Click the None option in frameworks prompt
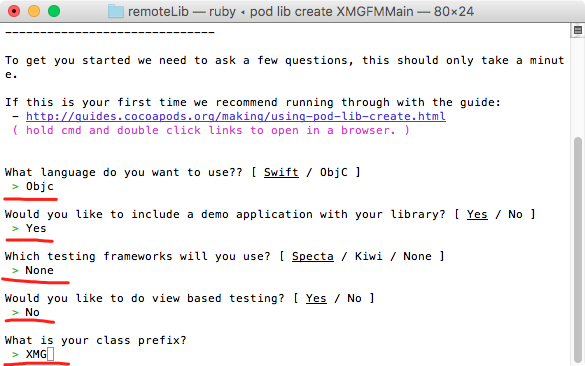The width and height of the screenshot is (585, 366). click(x=417, y=256)
